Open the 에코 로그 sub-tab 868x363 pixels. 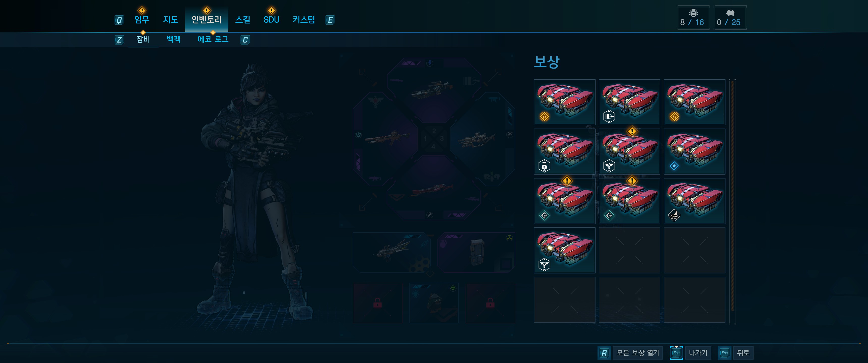[x=213, y=39]
